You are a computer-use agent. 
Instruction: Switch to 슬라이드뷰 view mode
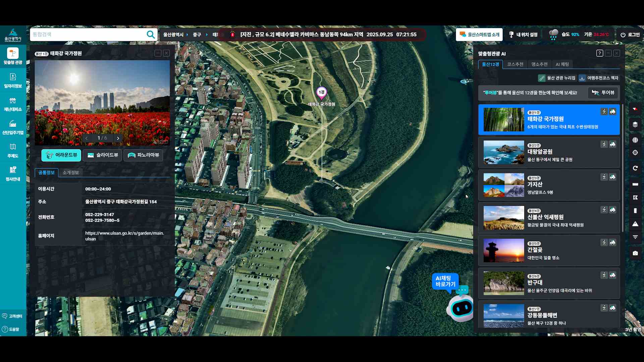[102, 155]
